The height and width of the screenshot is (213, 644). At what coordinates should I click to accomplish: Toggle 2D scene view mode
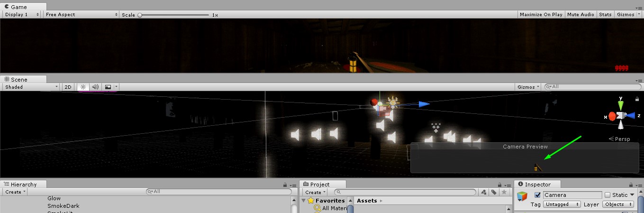(x=68, y=87)
